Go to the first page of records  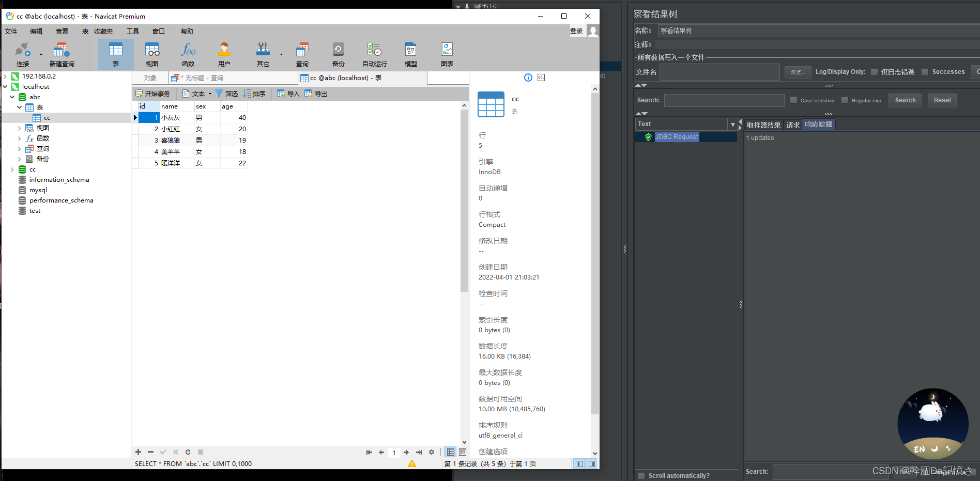pyautogui.click(x=369, y=452)
